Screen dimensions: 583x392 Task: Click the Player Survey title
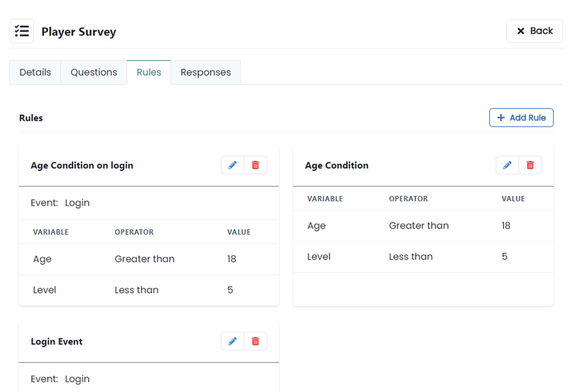point(79,32)
